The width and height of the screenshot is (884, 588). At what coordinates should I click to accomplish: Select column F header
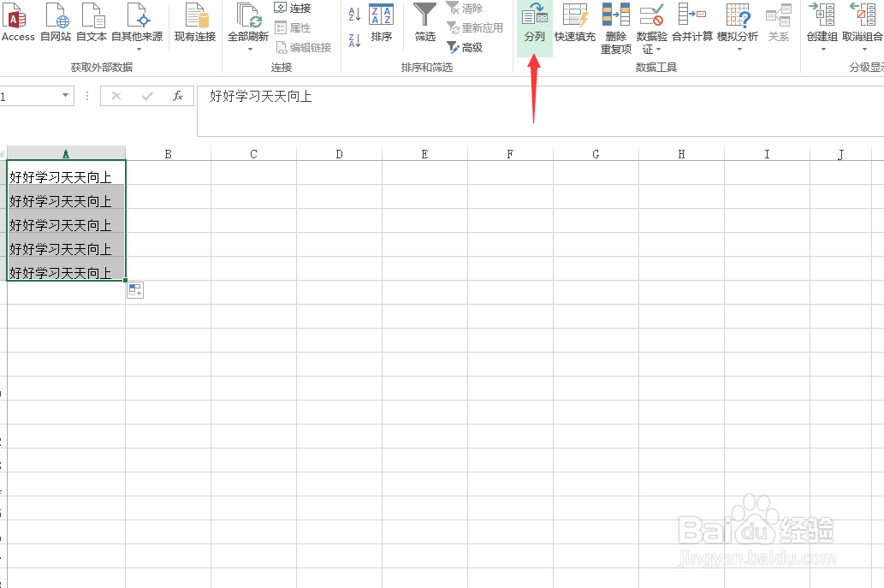(x=510, y=153)
